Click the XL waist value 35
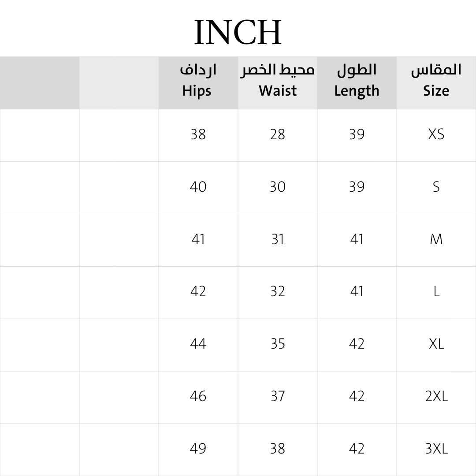The width and height of the screenshot is (476, 476). (x=278, y=344)
